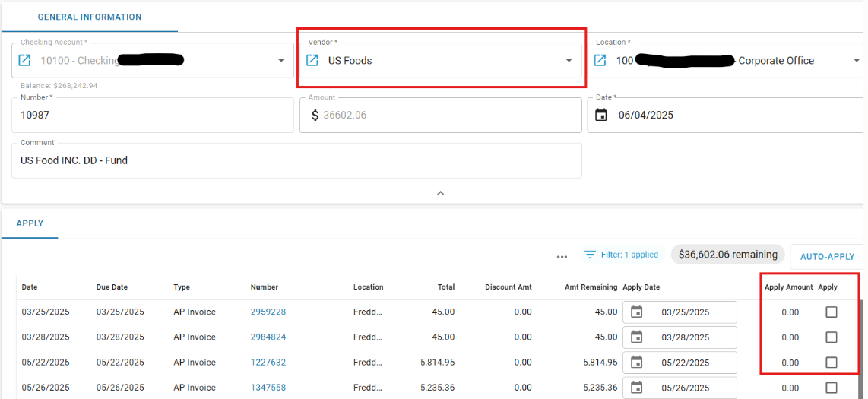
Task: Click the filter icon next to Filter: 1 applied
Action: [590, 255]
